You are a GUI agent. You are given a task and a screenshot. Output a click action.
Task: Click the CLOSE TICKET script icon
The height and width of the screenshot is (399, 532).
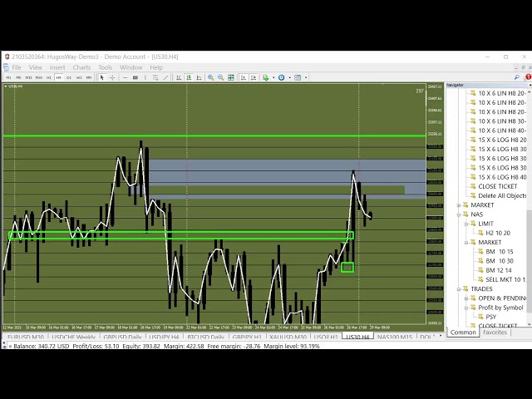[x=472, y=186]
